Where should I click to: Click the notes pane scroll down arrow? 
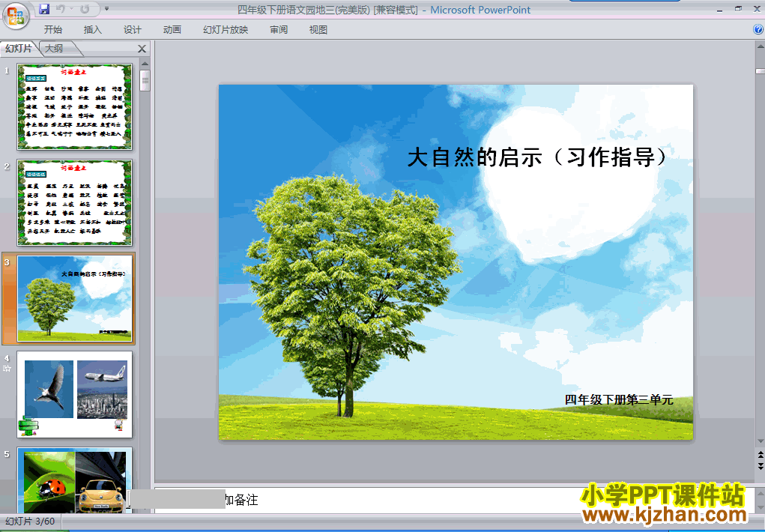760,507
